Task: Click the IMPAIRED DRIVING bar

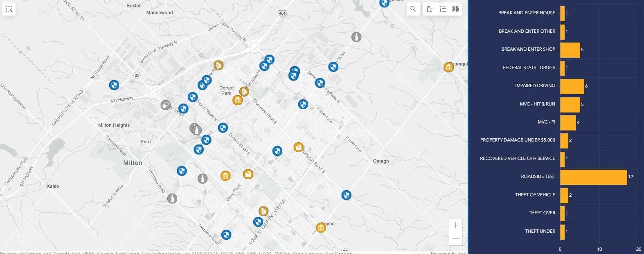Action: [x=572, y=86]
